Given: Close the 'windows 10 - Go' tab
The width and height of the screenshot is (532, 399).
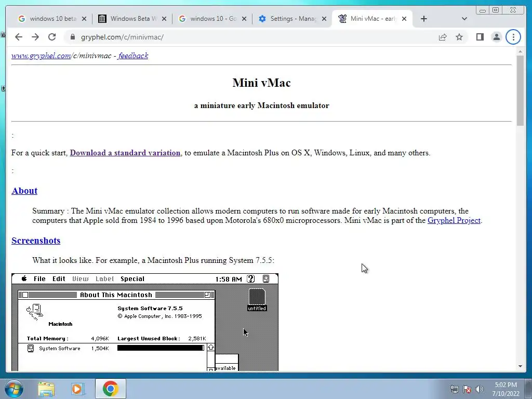Looking at the screenshot, I should [244, 19].
